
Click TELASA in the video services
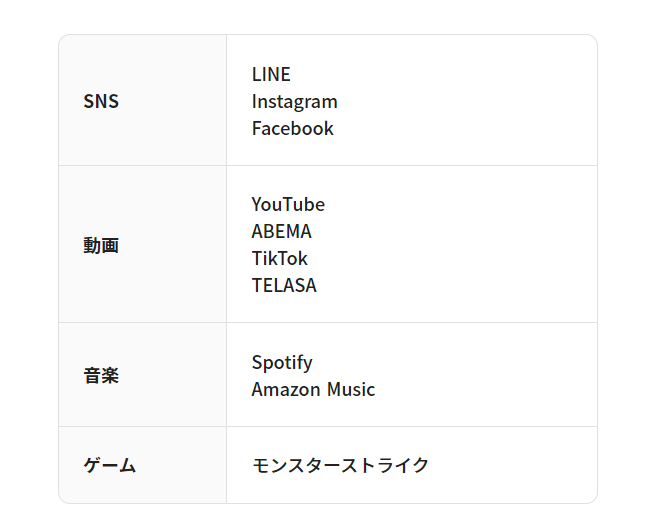284,286
